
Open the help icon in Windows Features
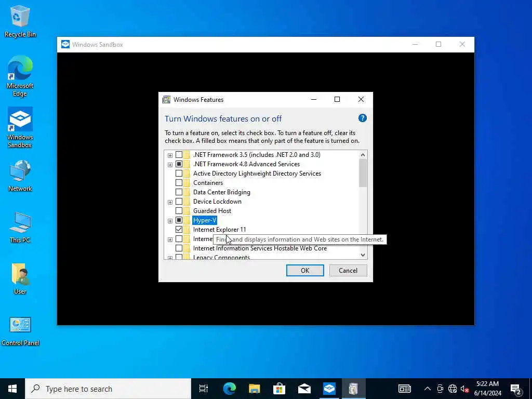pyautogui.click(x=362, y=118)
